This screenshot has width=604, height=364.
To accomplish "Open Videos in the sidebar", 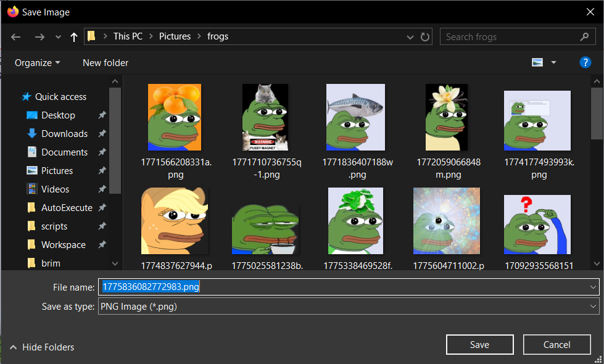I will point(55,189).
